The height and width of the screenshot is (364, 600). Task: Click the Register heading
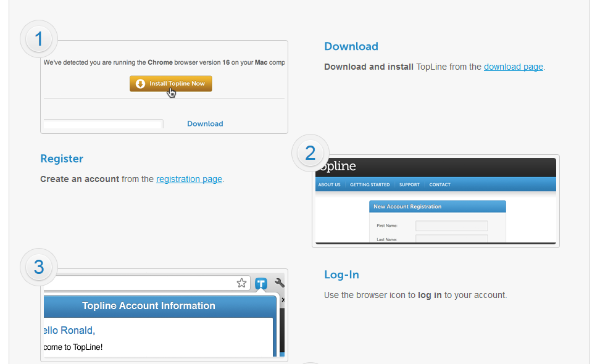coord(62,159)
